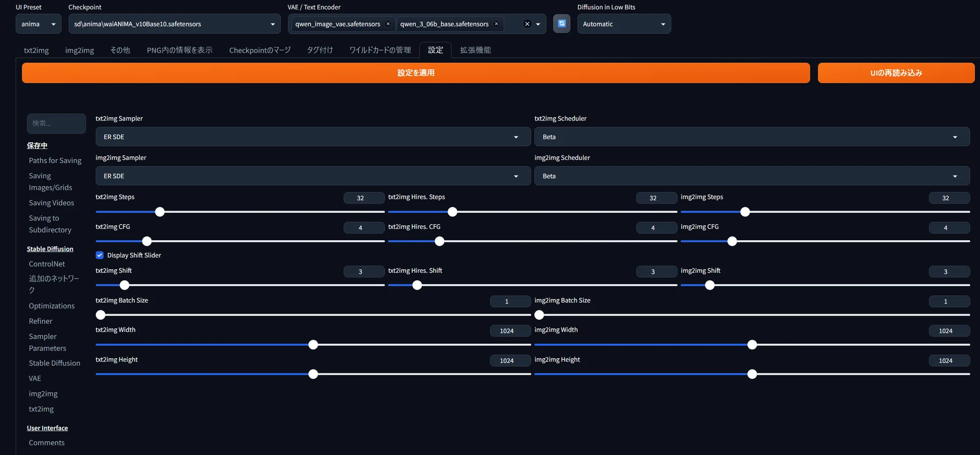Click the blue refresh icon beside VAE selector
980x455 pixels.
[x=561, y=23]
